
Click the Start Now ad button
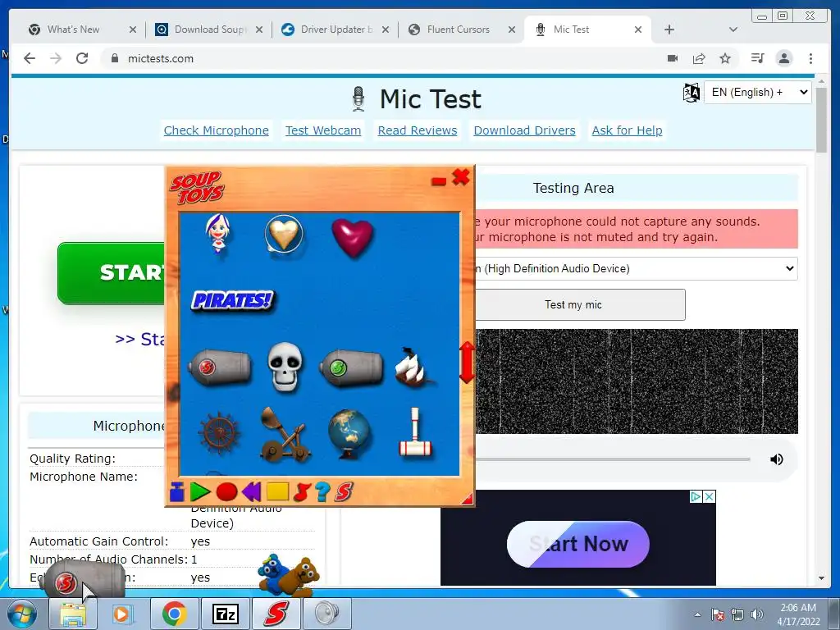(x=578, y=544)
